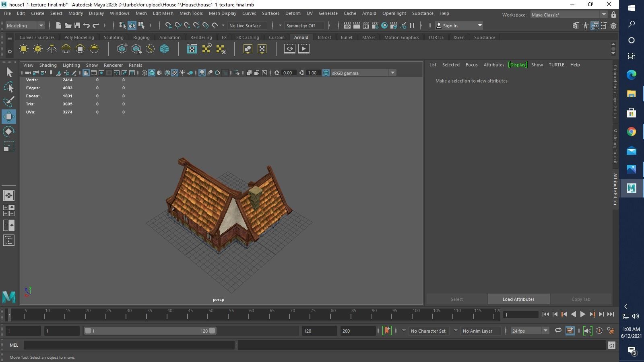Open the No Character Set arrow menu
Screen dimensions: 644x362
coord(404,331)
